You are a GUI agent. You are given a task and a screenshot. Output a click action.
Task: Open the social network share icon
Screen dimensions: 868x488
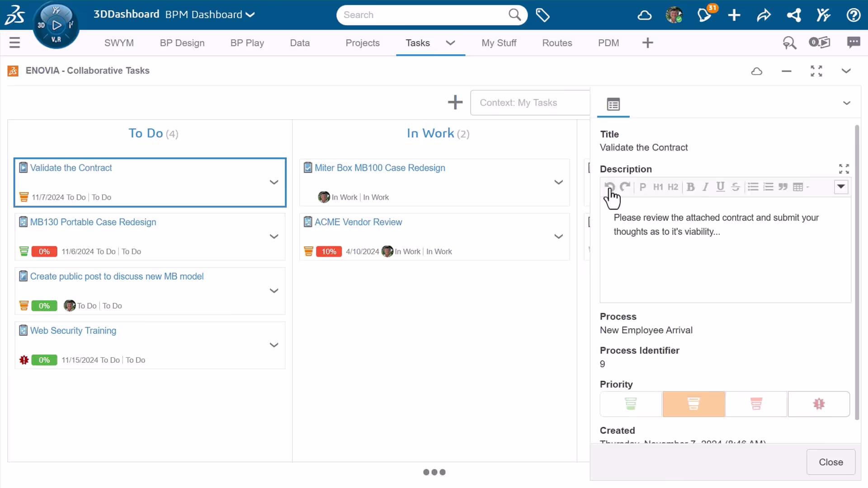coord(794,15)
